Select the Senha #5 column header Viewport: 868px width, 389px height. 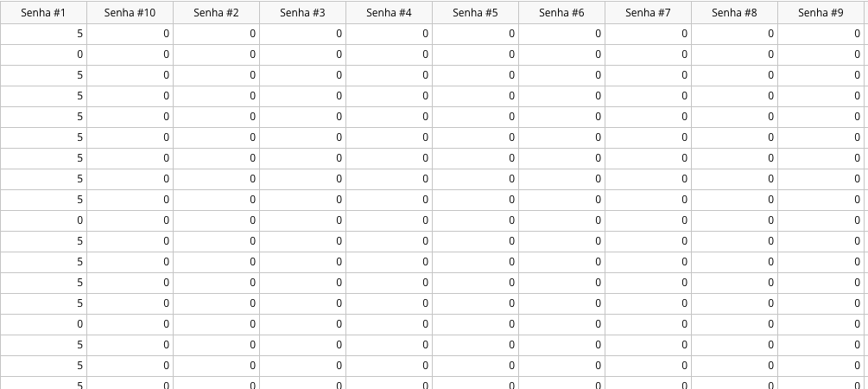476,12
